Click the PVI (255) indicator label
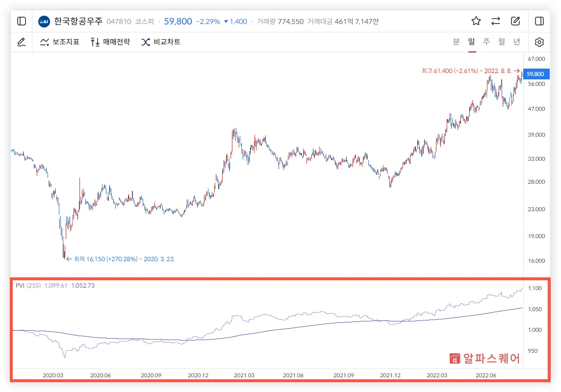This screenshot has width=561, height=392. pyautogui.click(x=28, y=286)
